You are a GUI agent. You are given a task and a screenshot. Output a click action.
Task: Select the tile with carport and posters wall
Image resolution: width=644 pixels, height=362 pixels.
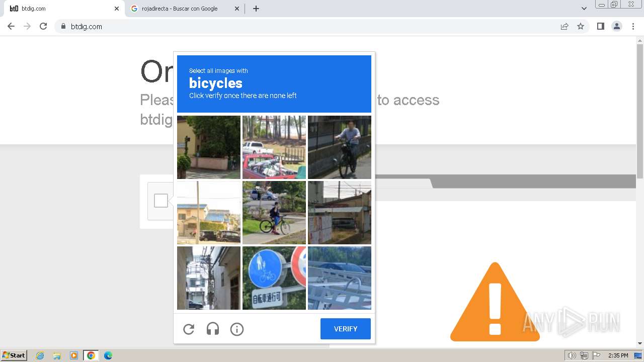point(340,213)
